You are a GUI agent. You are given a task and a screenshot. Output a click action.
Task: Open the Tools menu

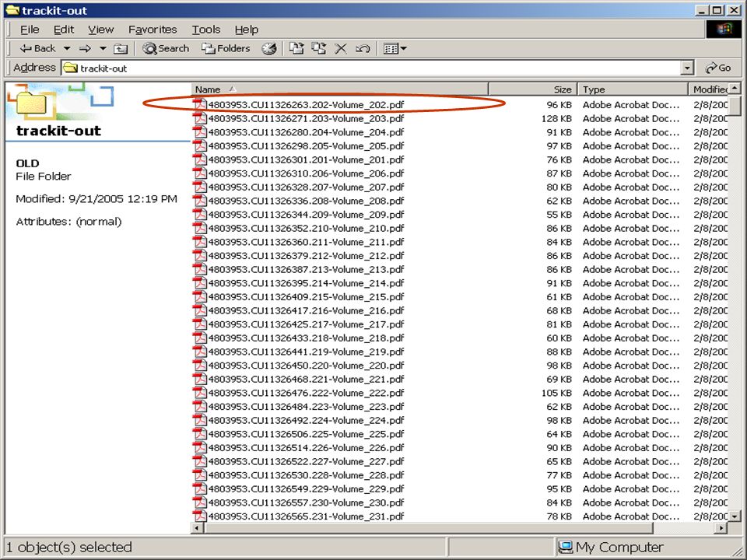205,30
